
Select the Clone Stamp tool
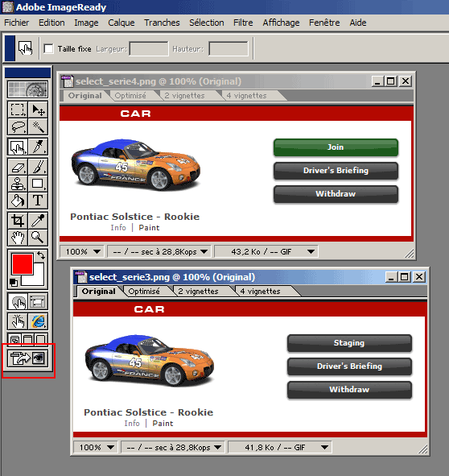pyautogui.click(x=17, y=184)
